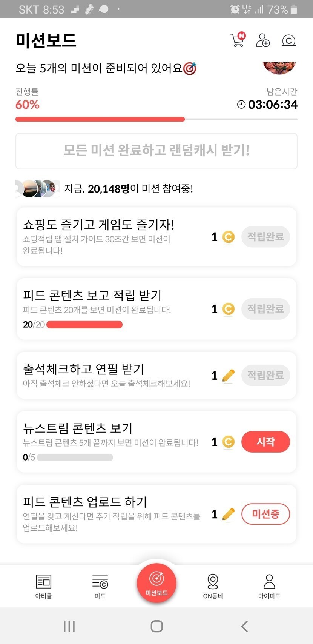Tap the 미션중 button

tap(265, 514)
